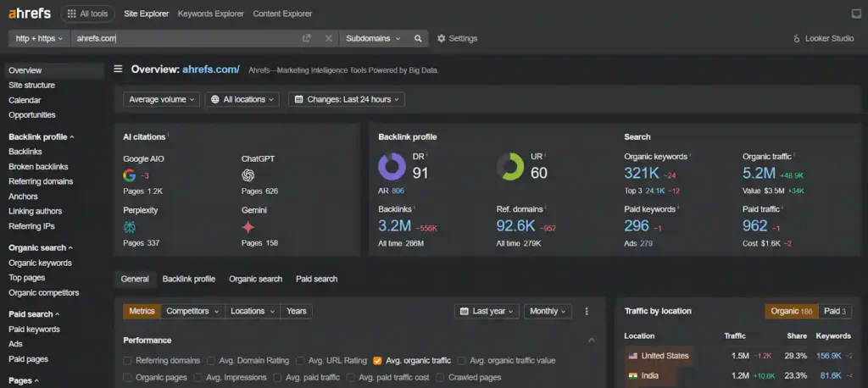868x388 pixels.
Task: Collapse the Organic search sidebar group
Action: (41, 247)
